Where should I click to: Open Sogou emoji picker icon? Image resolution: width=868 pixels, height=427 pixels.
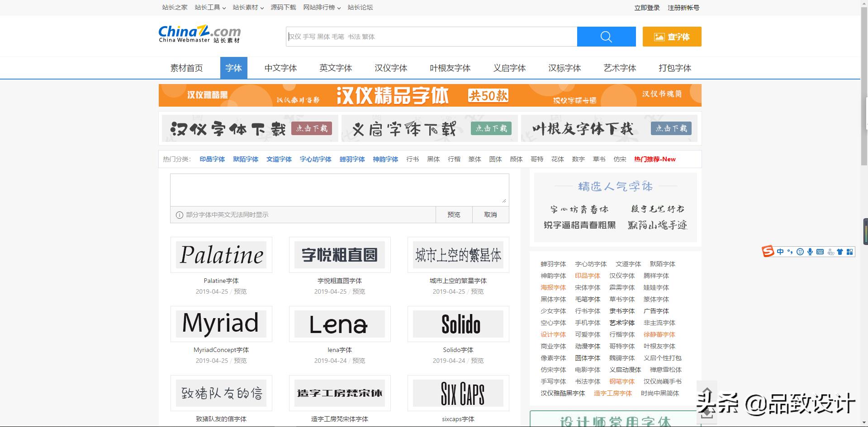click(x=800, y=252)
